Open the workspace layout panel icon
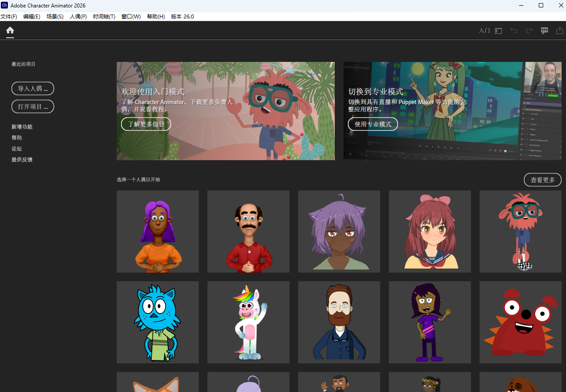This screenshot has width=566, height=392. (x=498, y=31)
